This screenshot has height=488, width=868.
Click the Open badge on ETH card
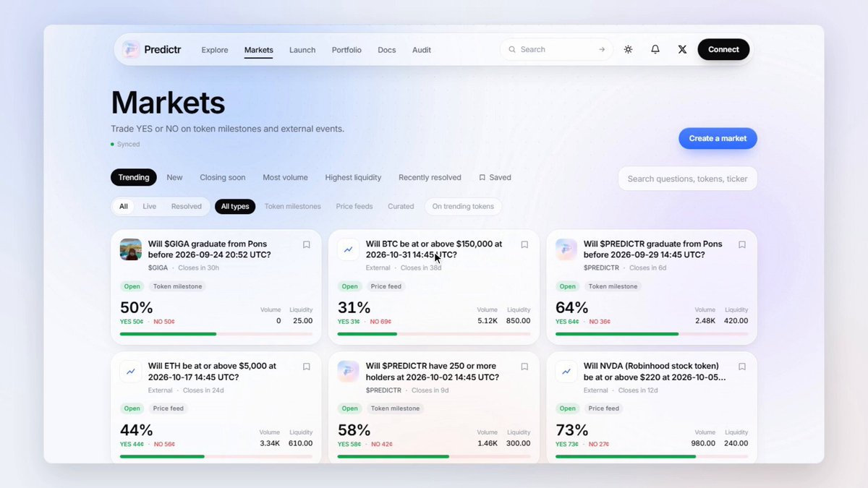coord(132,408)
